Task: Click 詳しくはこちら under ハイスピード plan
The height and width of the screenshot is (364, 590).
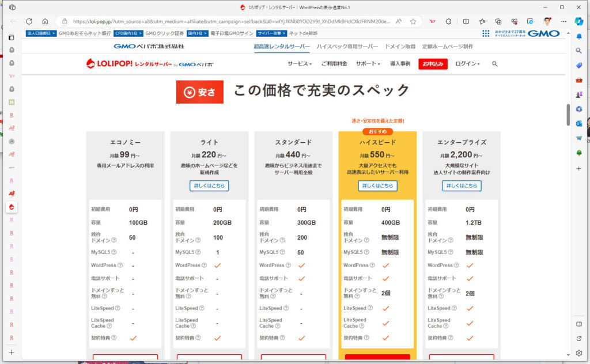Action: (x=377, y=185)
